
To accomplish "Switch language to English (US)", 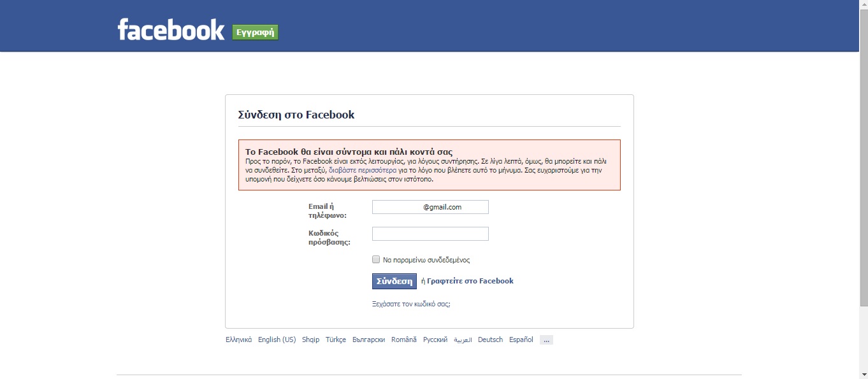I will 277,340.
